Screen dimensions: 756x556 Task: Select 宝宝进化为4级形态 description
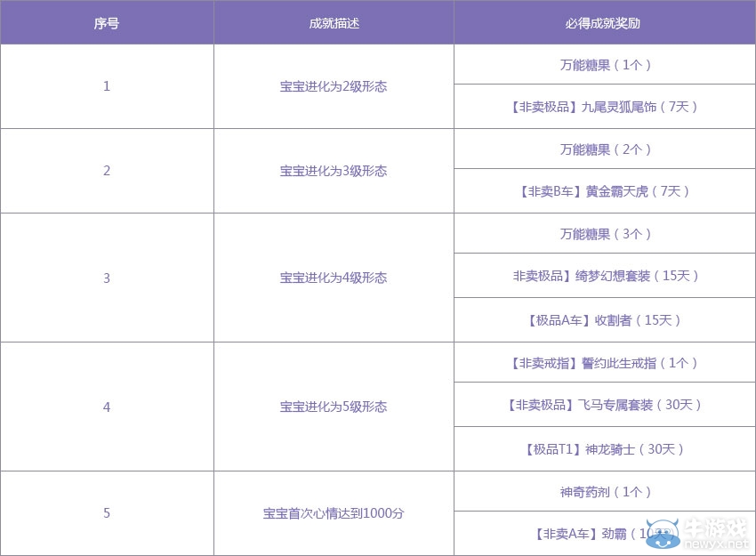(x=334, y=278)
